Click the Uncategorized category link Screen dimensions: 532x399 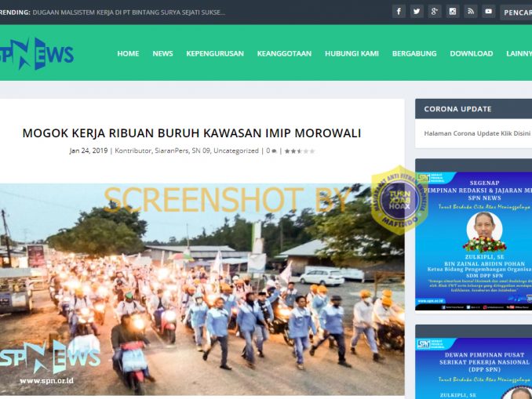click(x=236, y=151)
